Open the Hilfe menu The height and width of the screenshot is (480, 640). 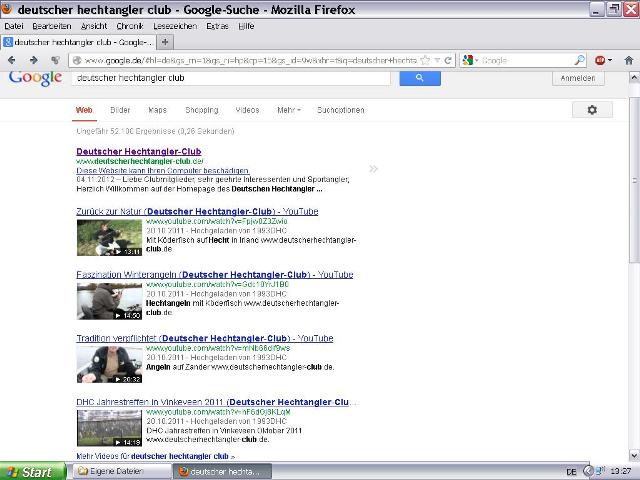pyautogui.click(x=247, y=26)
